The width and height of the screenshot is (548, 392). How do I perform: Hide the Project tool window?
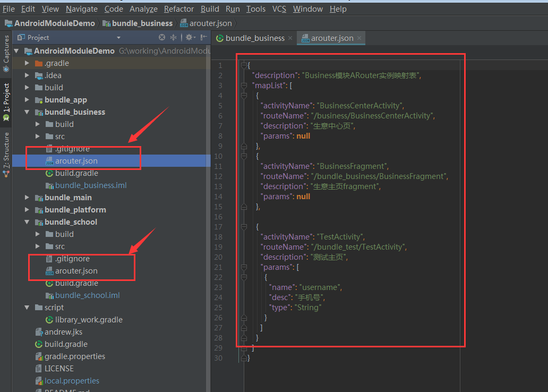(x=204, y=37)
